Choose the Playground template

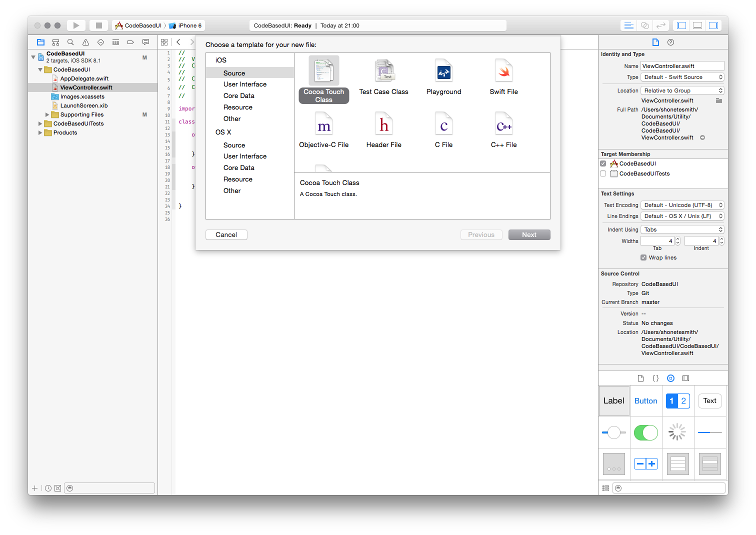[444, 77]
